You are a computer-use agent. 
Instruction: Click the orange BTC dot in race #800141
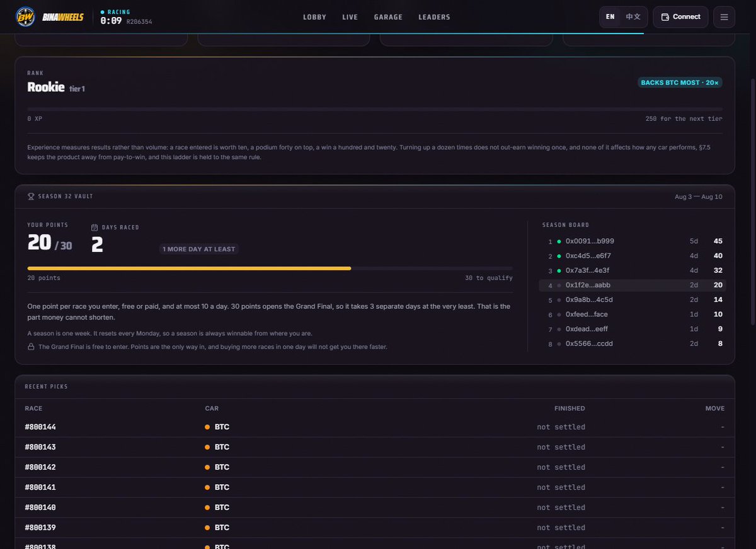(x=207, y=487)
